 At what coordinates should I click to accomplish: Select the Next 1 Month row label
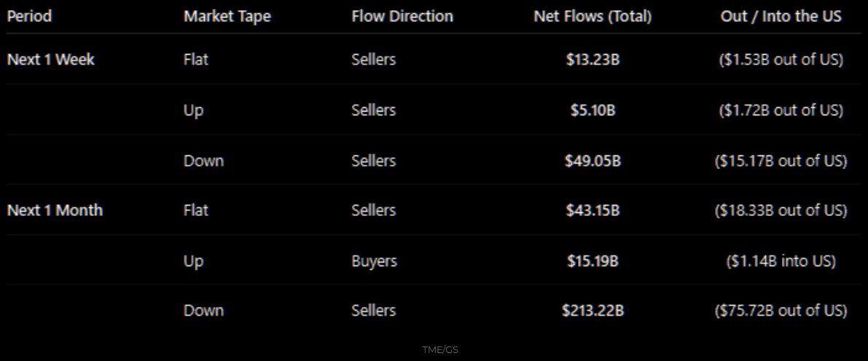55,210
